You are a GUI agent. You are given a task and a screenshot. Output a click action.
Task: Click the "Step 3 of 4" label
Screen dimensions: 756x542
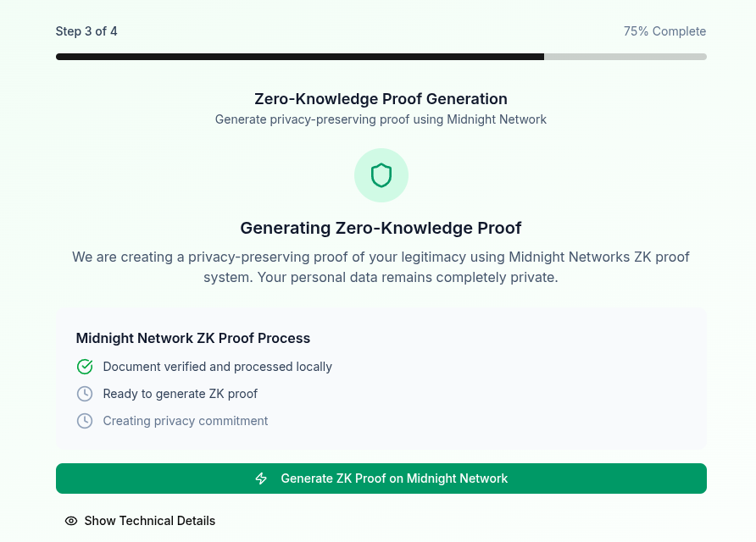pos(86,31)
